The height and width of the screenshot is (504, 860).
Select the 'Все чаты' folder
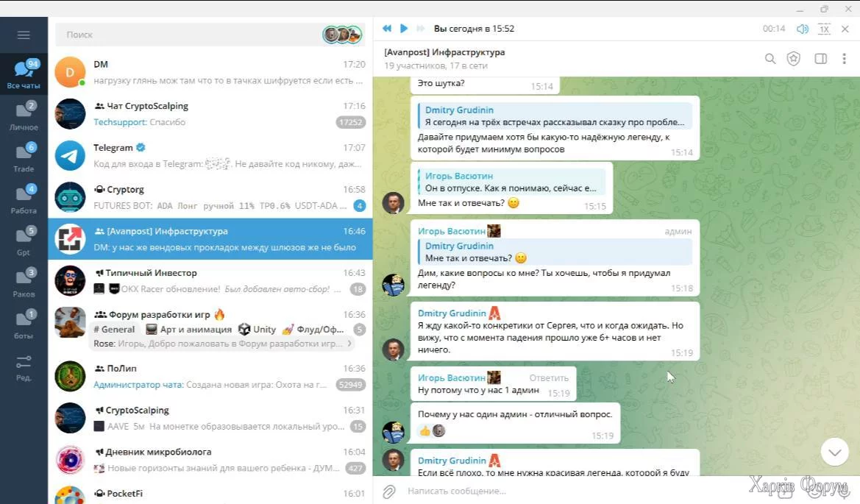click(24, 74)
